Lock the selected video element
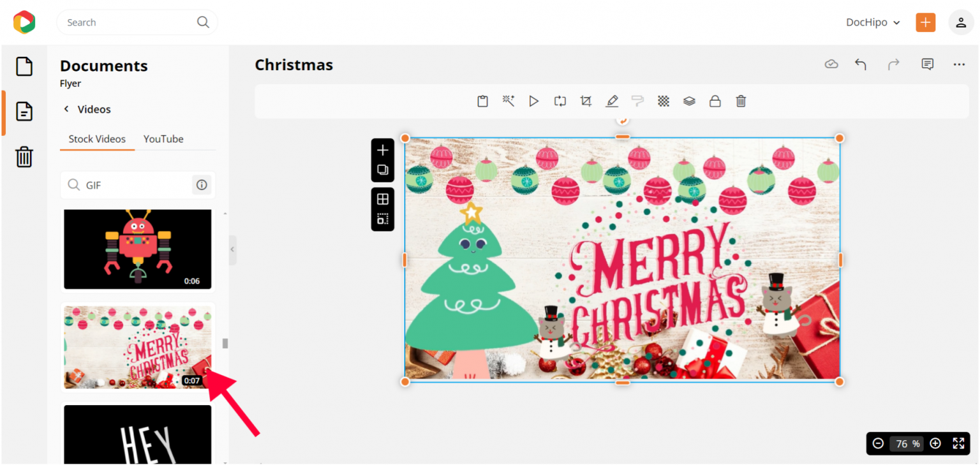 [715, 101]
